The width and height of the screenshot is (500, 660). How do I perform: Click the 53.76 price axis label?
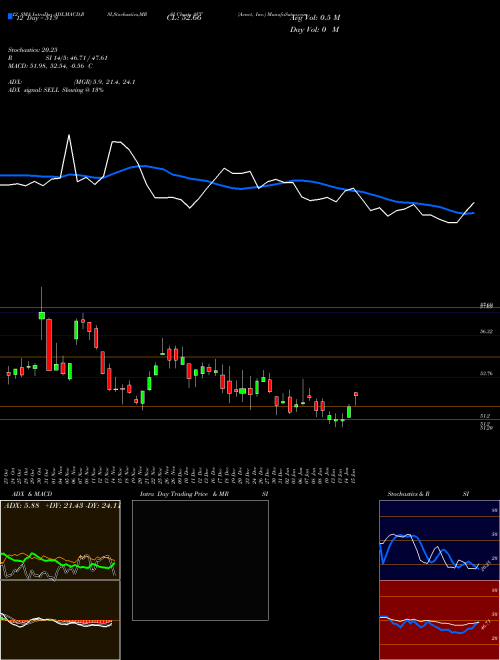(487, 374)
